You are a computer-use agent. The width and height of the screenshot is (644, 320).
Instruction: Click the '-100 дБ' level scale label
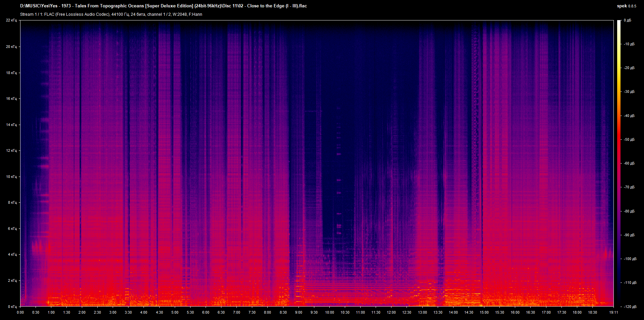pos(630,259)
